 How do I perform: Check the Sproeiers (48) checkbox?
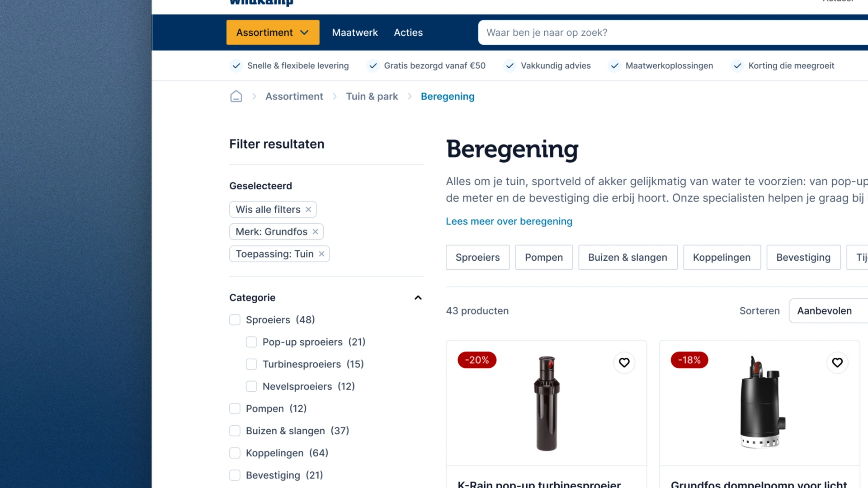pyautogui.click(x=235, y=320)
